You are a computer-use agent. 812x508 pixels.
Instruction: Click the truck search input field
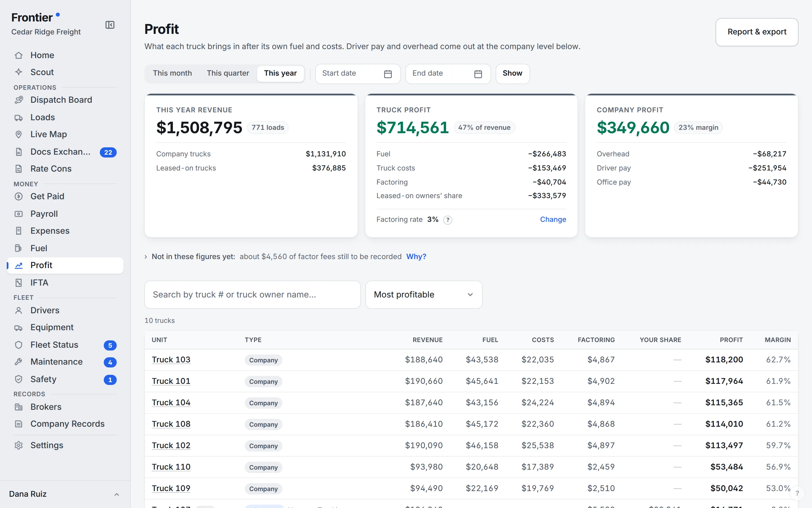pos(252,295)
